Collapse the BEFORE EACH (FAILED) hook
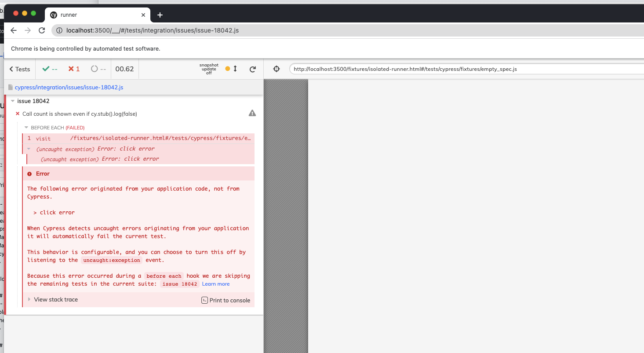 [26, 128]
